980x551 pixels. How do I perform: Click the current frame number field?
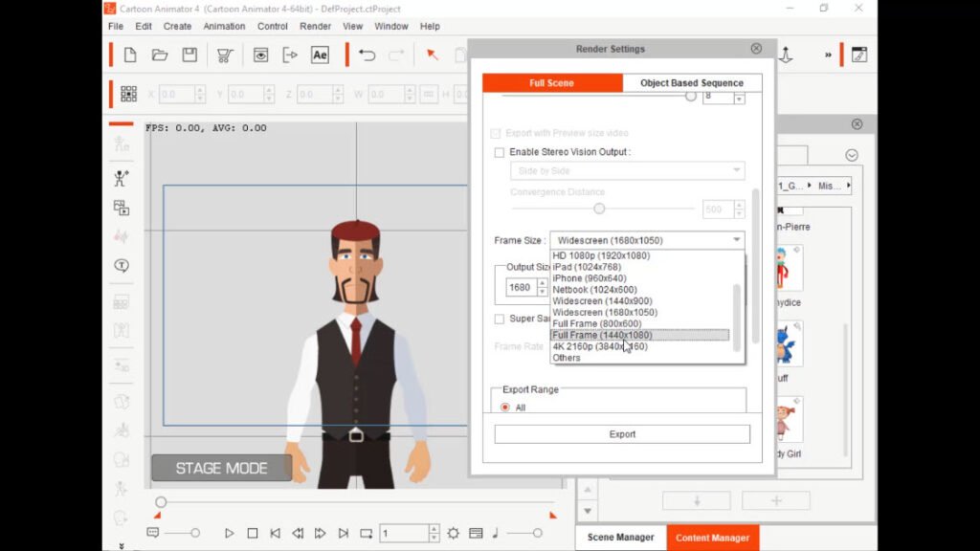tap(405, 533)
